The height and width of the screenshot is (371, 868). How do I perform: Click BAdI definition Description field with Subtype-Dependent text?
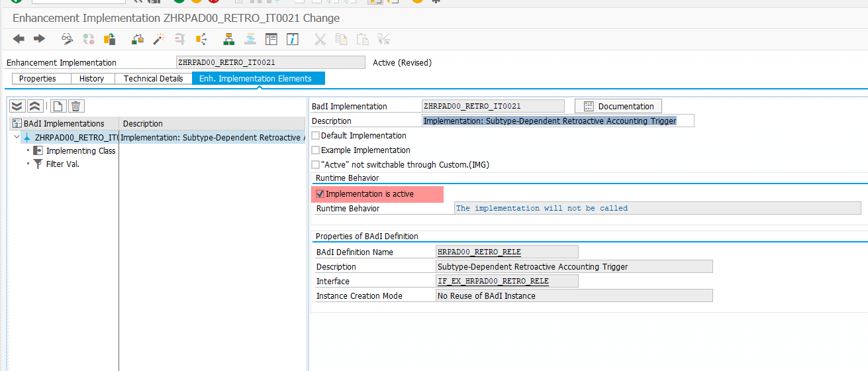(x=575, y=266)
